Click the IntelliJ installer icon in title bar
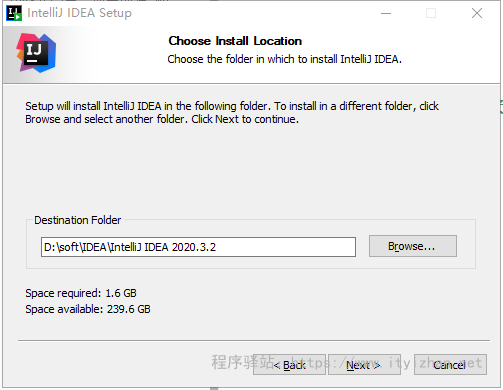 (x=14, y=13)
